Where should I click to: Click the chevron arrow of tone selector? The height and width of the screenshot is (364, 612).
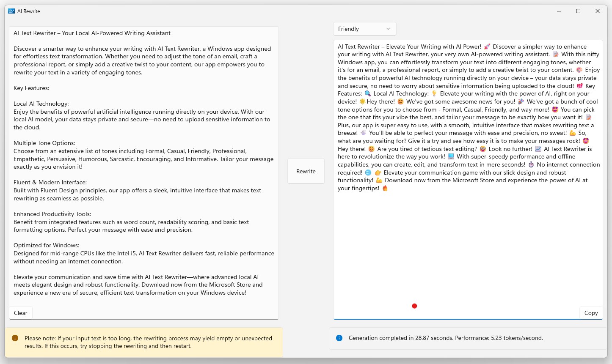(x=388, y=29)
